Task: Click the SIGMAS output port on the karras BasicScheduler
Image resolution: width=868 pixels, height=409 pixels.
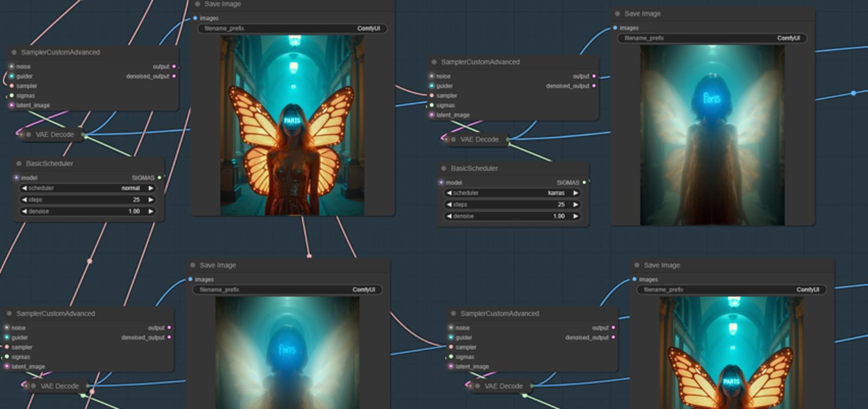Action: tap(584, 183)
